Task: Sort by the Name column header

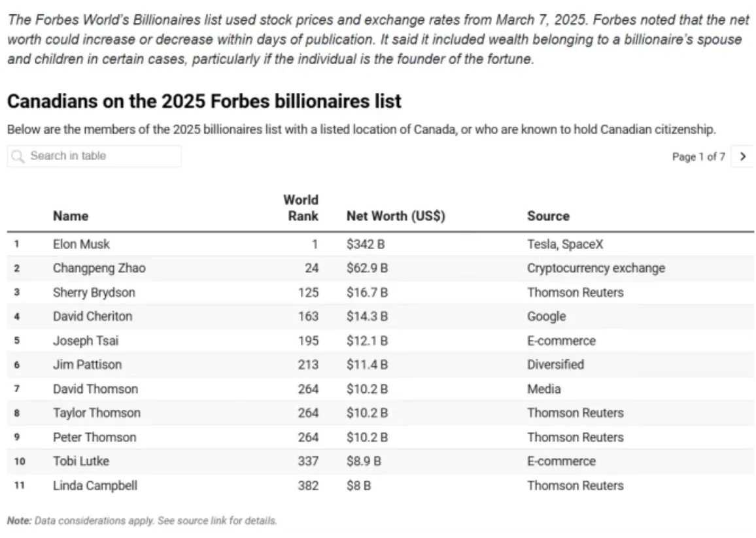Action: point(71,216)
